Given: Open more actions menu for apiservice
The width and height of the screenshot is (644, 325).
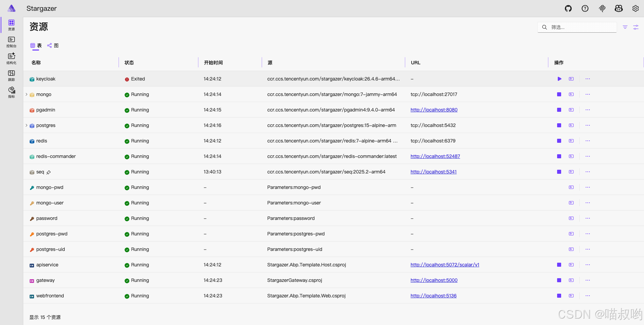Looking at the screenshot, I should 588,265.
